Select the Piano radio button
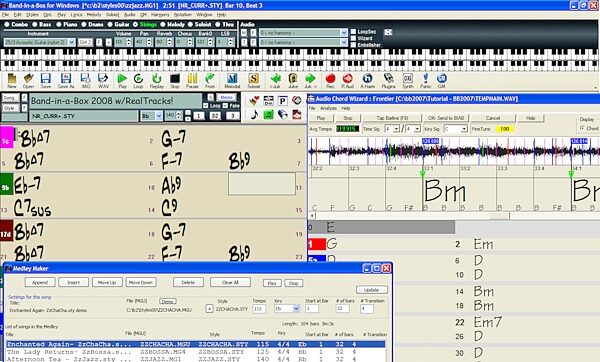 click(59, 24)
